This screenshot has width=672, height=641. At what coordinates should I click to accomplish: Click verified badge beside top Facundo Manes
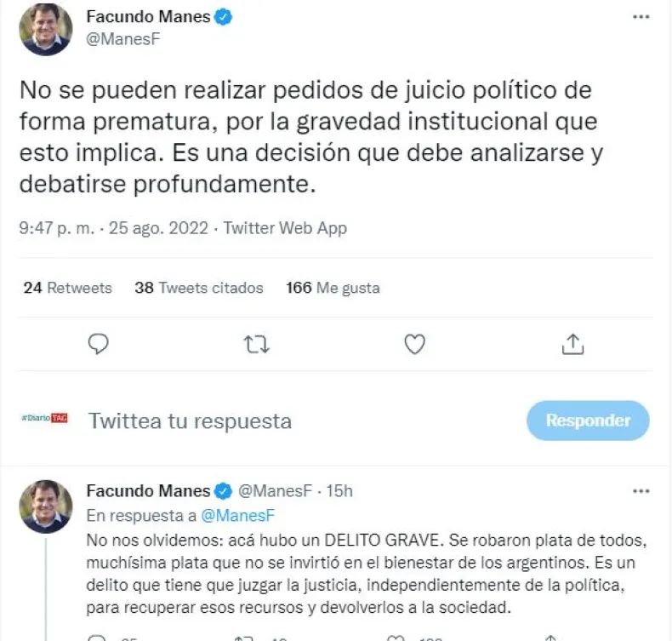223,17
